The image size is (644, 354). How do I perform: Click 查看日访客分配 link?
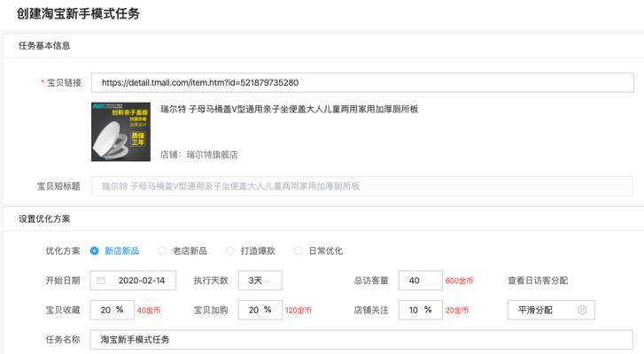[538, 281]
